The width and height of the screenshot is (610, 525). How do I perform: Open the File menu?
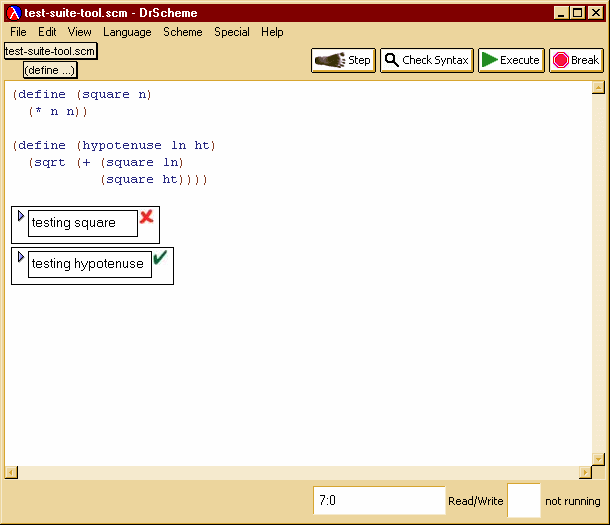[18, 32]
